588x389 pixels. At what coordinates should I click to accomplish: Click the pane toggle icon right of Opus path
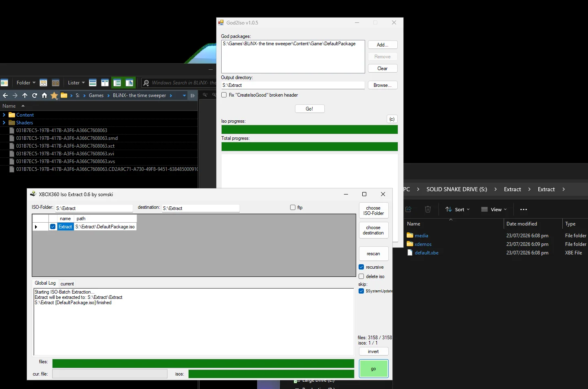[x=193, y=95]
